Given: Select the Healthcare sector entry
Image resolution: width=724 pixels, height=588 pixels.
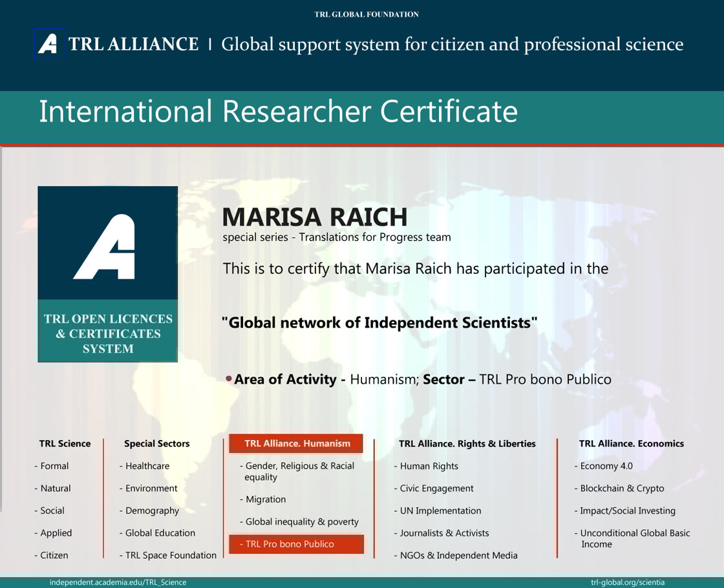Looking at the screenshot, I should [147, 466].
